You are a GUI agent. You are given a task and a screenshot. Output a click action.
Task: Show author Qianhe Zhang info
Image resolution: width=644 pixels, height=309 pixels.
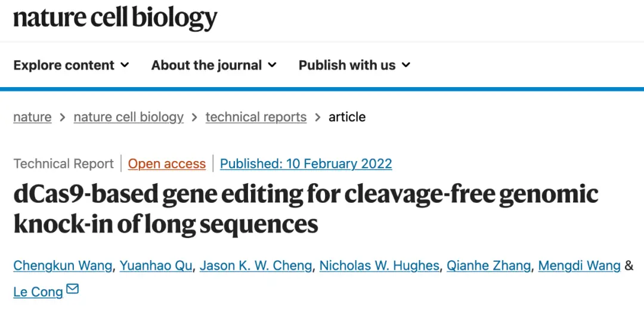pos(489,266)
